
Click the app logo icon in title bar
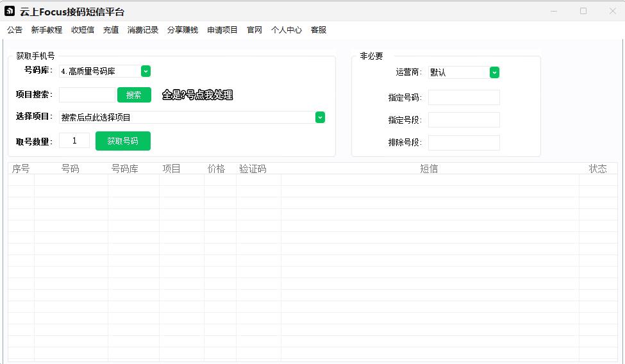(10, 12)
